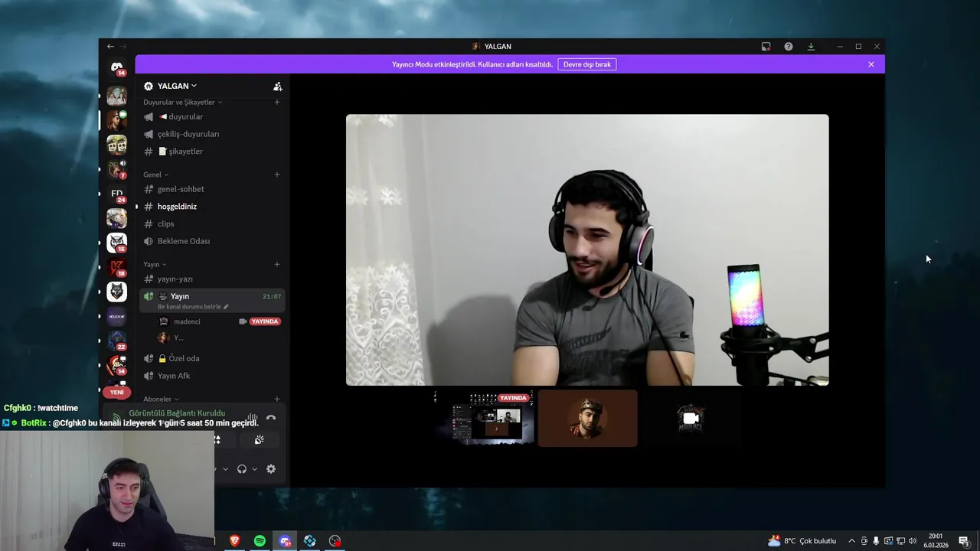Toggle deafen headphones icon
The width and height of the screenshot is (980, 551).
click(242, 469)
